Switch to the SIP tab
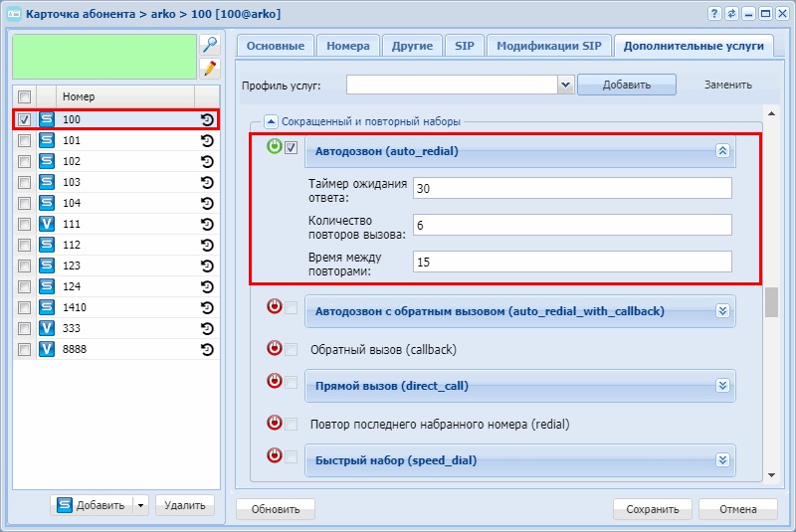 [465, 46]
